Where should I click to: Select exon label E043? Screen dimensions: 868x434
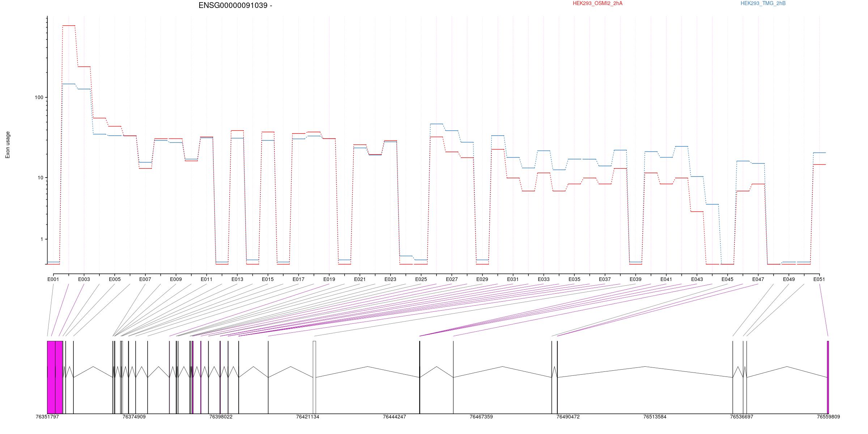click(x=697, y=279)
